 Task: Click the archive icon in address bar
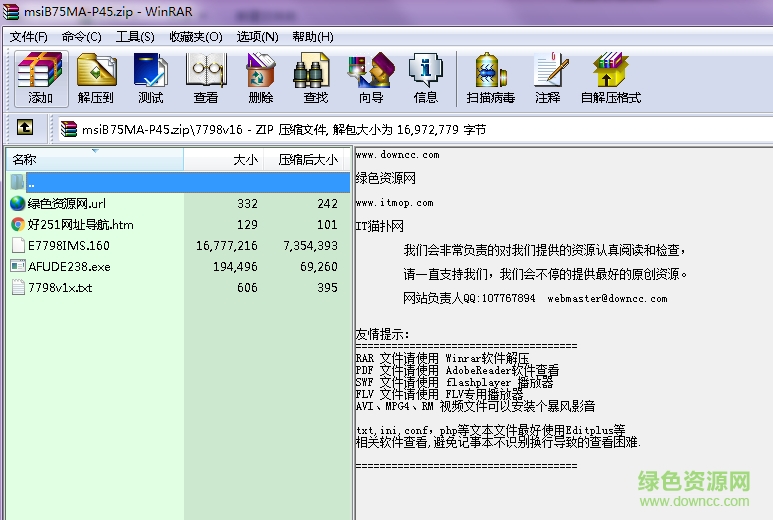coord(69,129)
